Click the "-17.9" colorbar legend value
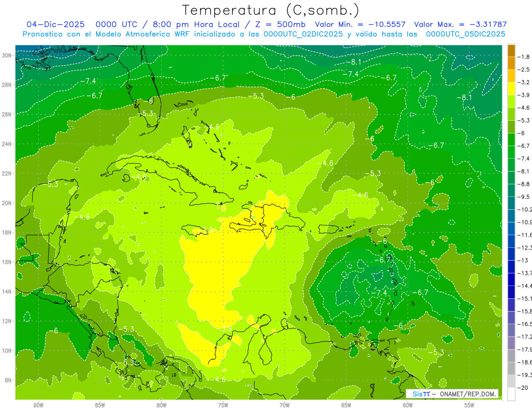Image resolution: width=532 pixels, height=411 pixels. [x=524, y=349]
